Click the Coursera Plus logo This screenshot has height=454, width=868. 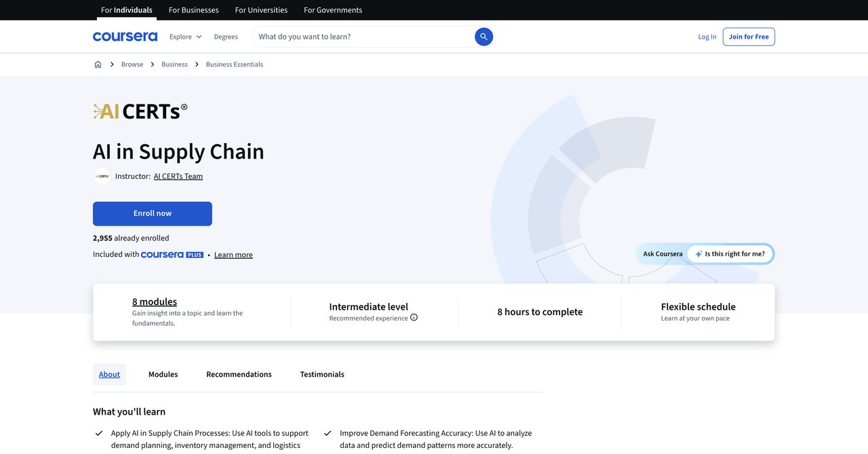172,255
